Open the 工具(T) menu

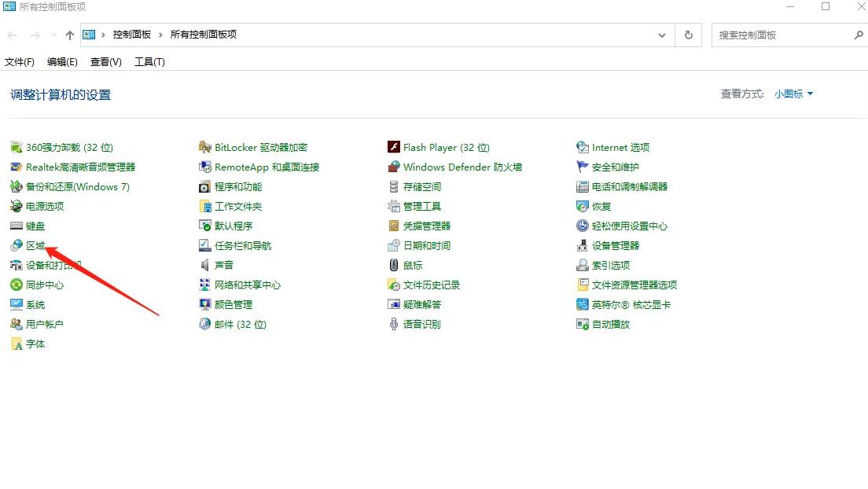(x=149, y=62)
